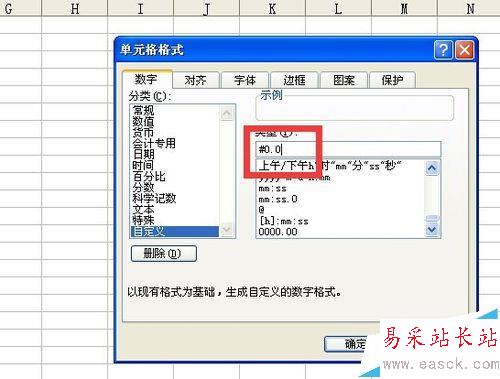Switch to the 数字 tab
500x379 pixels.
[147, 79]
